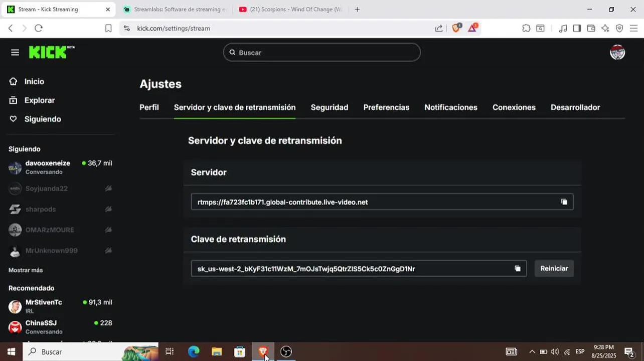The image size is (644, 361).
Task: Click the Buscar search field on Kick
Action: coord(322,52)
